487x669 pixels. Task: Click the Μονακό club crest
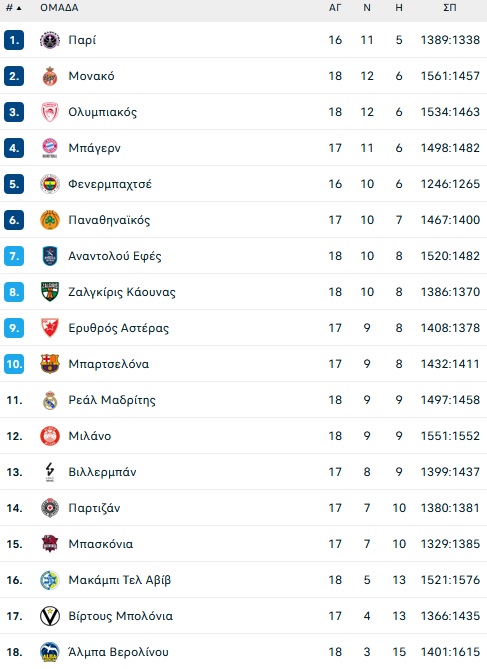(50, 76)
